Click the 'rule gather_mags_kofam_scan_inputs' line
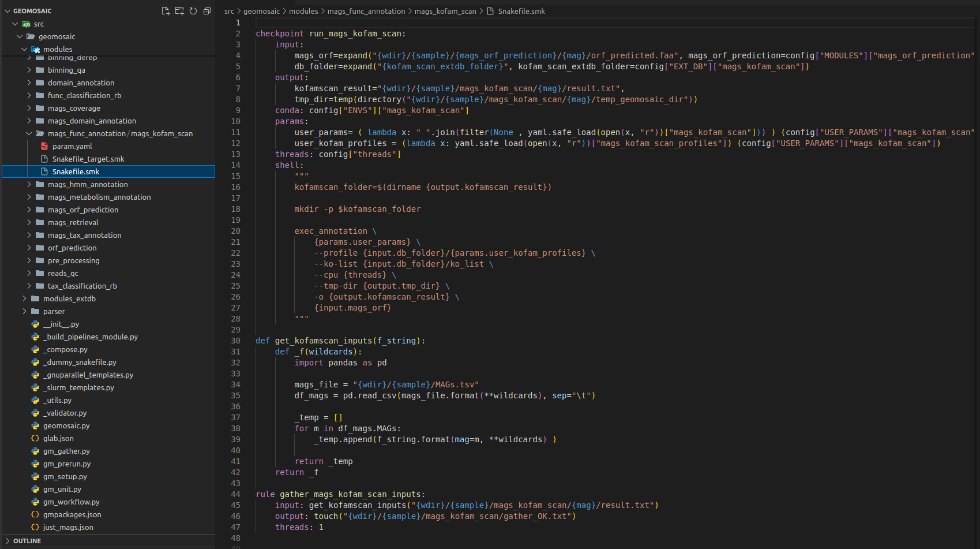Image resolution: width=980 pixels, height=549 pixels. pos(340,494)
